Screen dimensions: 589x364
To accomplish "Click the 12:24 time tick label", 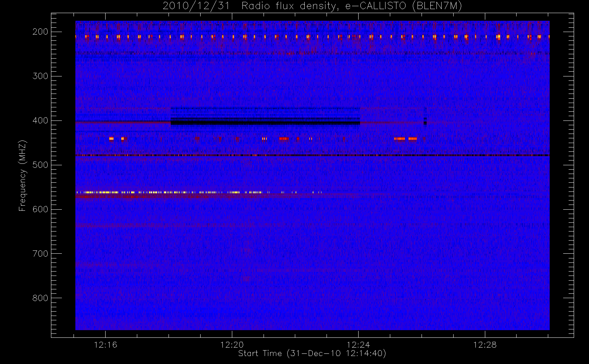I will pos(359,345).
